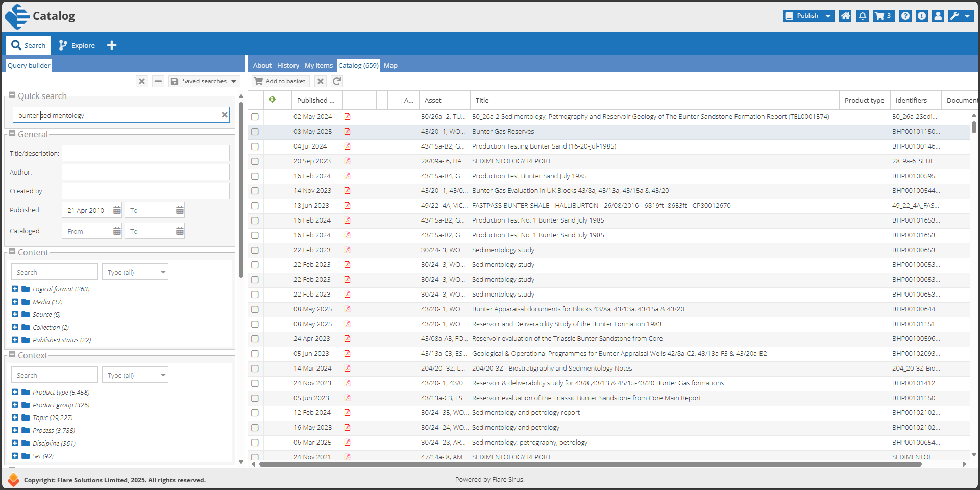Click the Publish button

coord(802,16)
